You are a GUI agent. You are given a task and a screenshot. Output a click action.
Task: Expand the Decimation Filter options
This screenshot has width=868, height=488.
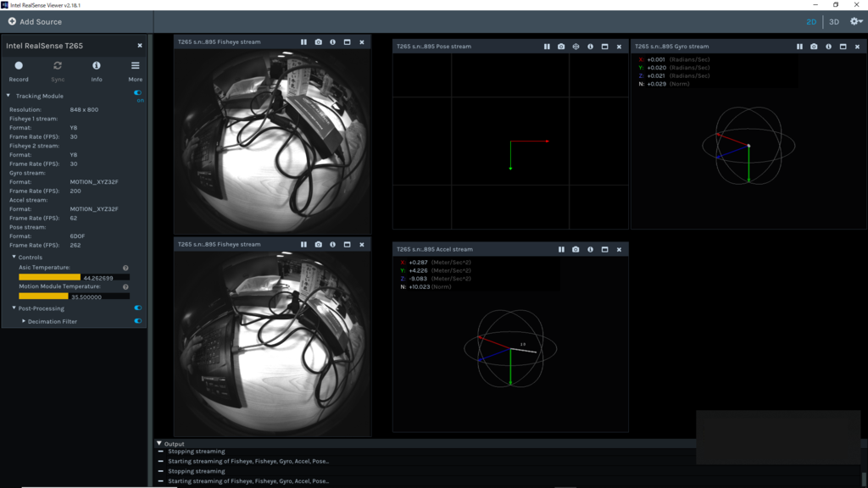23,321
